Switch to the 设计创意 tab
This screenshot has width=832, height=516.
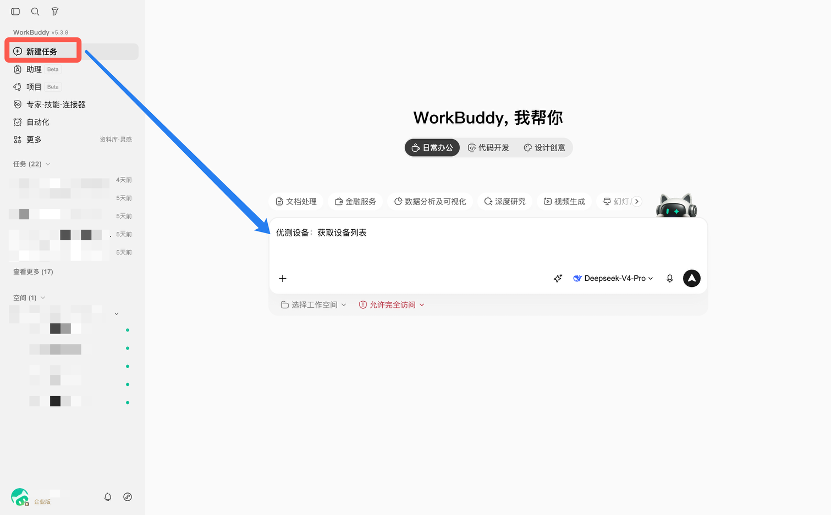[544, 148]
